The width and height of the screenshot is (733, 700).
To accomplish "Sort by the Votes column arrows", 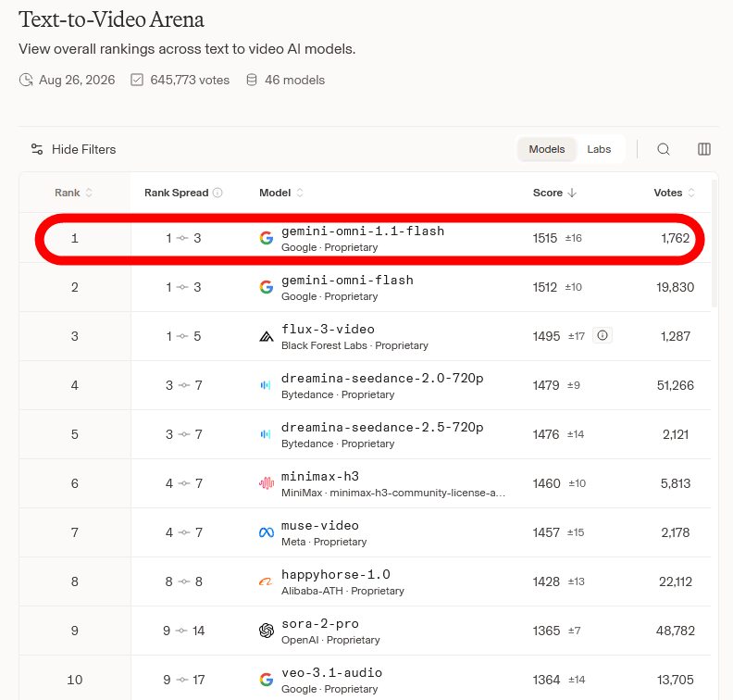I will coord(691,193).
